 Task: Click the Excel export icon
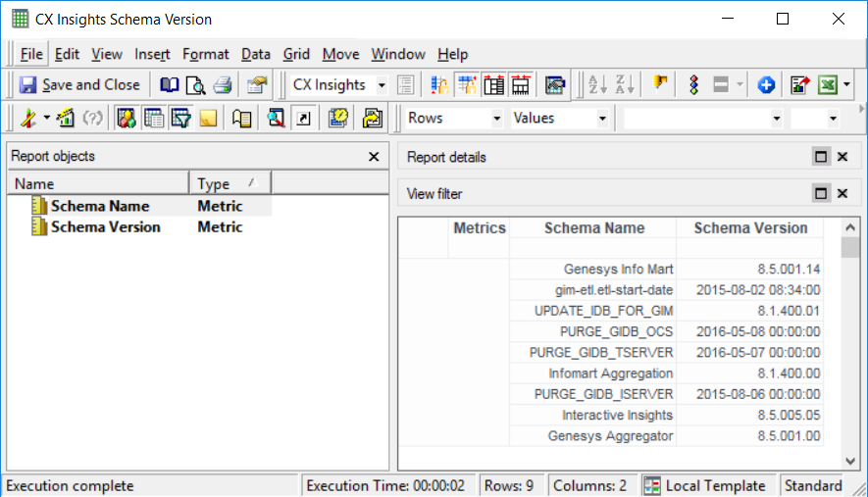click(x=827, y=85)
